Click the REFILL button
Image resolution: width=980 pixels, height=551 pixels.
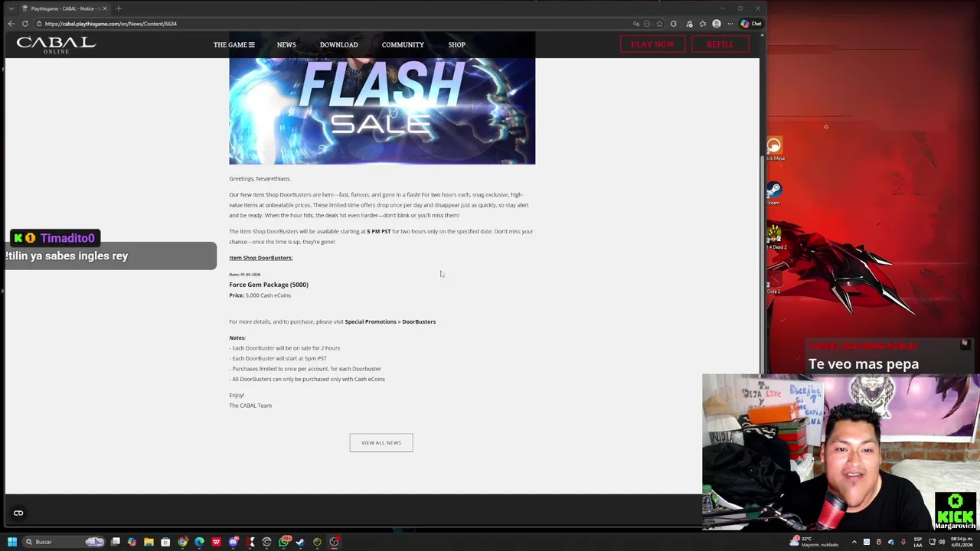720,44
